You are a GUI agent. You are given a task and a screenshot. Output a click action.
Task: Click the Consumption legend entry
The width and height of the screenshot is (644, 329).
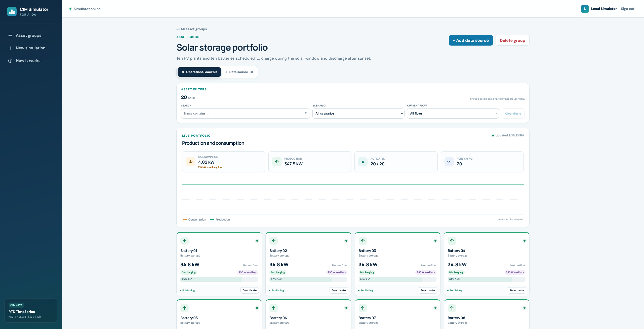point(194,220)
